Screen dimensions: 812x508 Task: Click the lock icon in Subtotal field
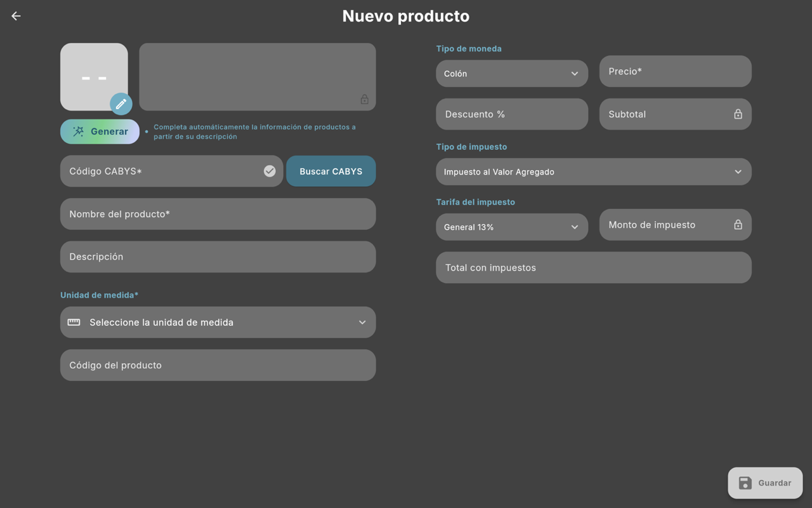point(738,114)
